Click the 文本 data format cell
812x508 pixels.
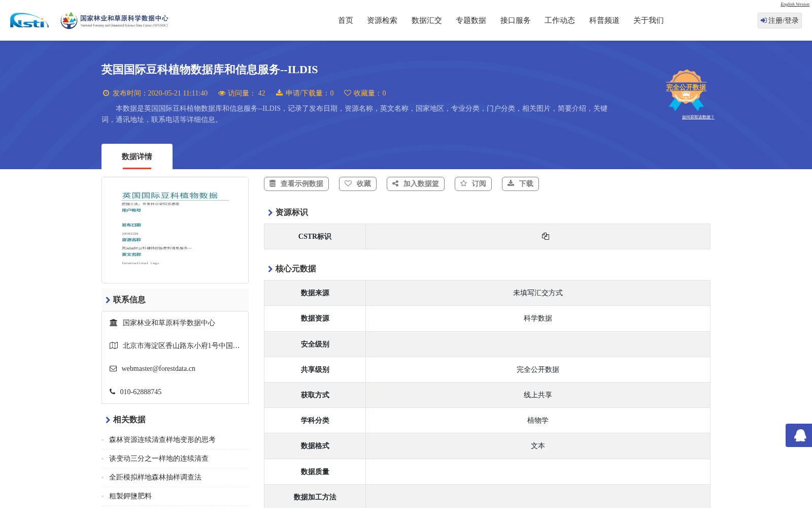click(x=538, y=446)
